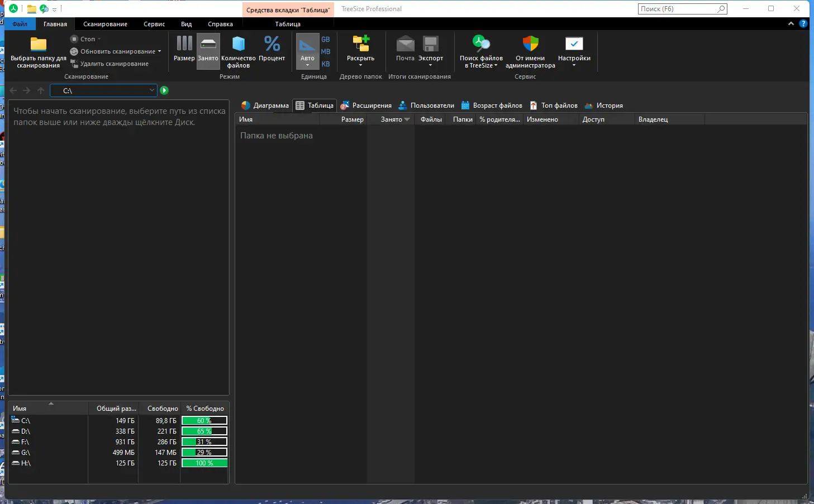This screenshot has width=814, height=504.
Task: Select drive G:\ in the drive list
Action: pos(118,453)
